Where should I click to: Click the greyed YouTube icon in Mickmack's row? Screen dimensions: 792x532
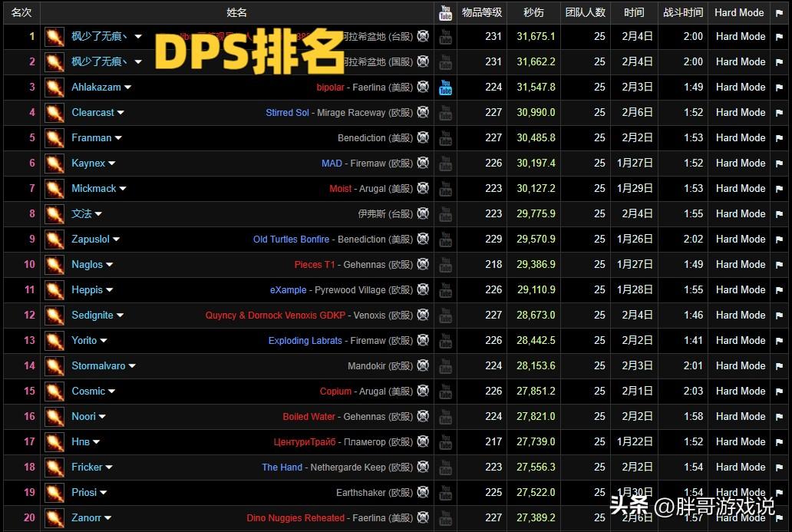coord(445,189)
